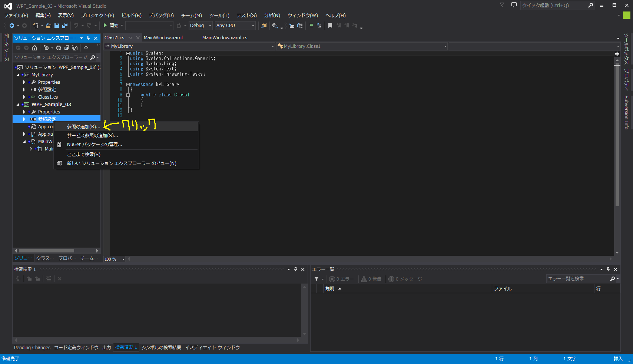Click the Navigate Backward toolbar icon
Image resolution: width=633 pixels, height=364 pixels.
click(x=12, y=26)
